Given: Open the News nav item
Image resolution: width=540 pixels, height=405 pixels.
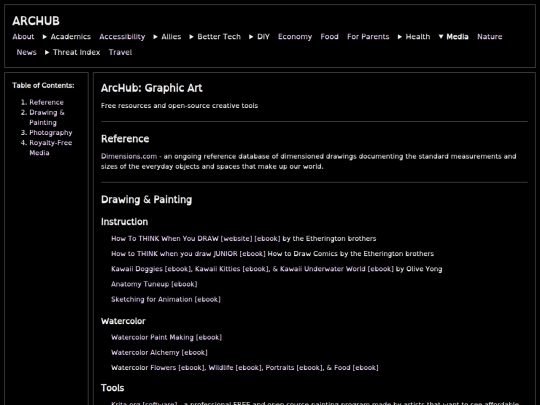Looking at the screenshot, I should click(x=26, y=52).
